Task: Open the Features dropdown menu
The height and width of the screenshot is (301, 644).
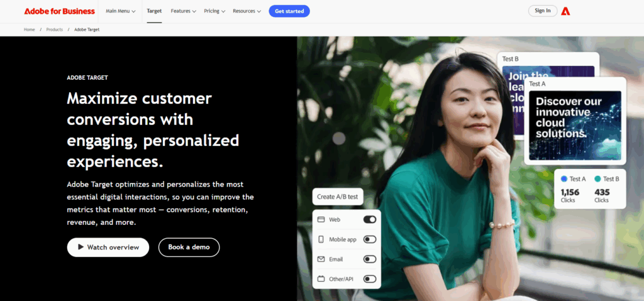Action: (183, 11)
